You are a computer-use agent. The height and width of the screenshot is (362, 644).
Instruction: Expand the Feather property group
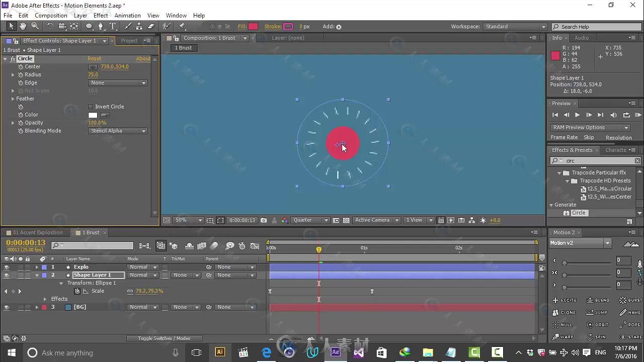tap(13, 99)
